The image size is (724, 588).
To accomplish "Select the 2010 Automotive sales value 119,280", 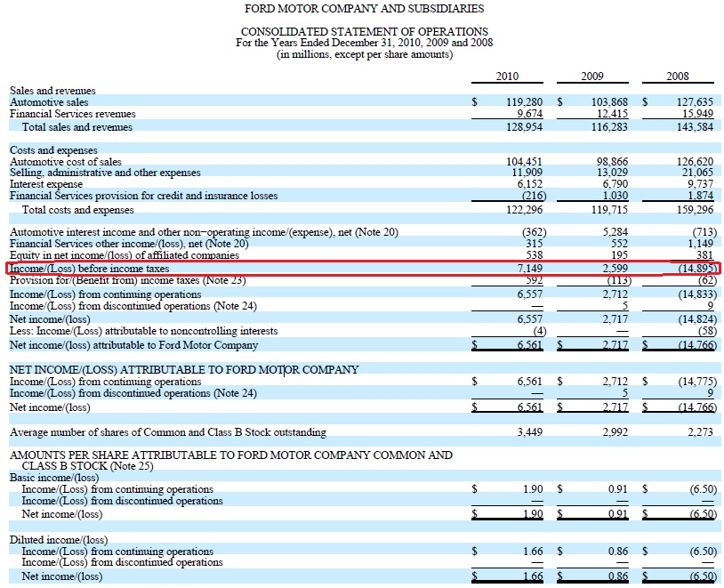I will coord(524,101).
